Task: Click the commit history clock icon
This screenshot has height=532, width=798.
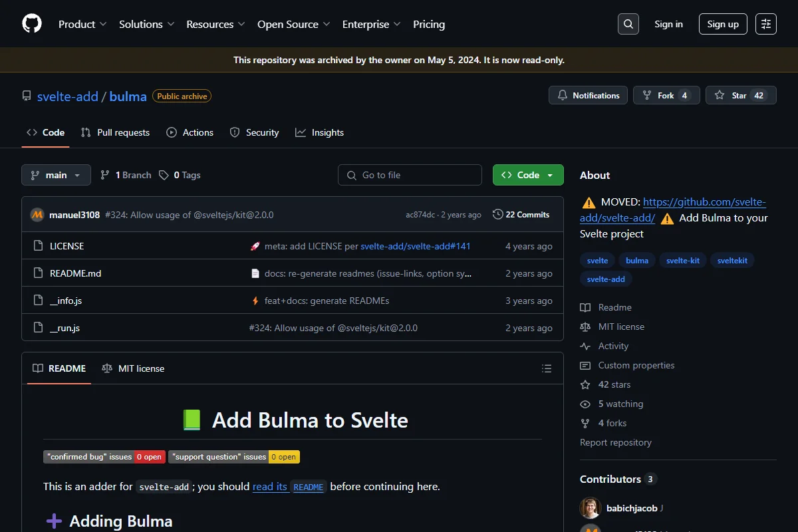Action: [497, 214]
